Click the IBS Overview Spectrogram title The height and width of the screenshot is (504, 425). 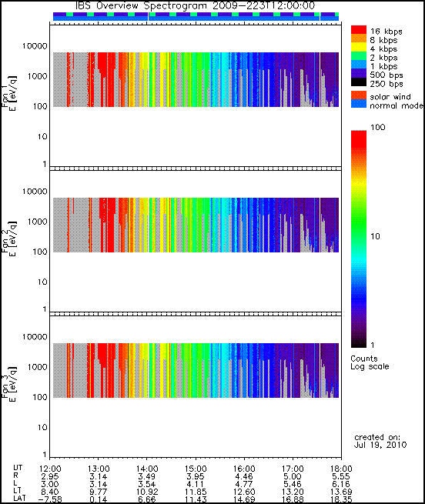[195, 5]
